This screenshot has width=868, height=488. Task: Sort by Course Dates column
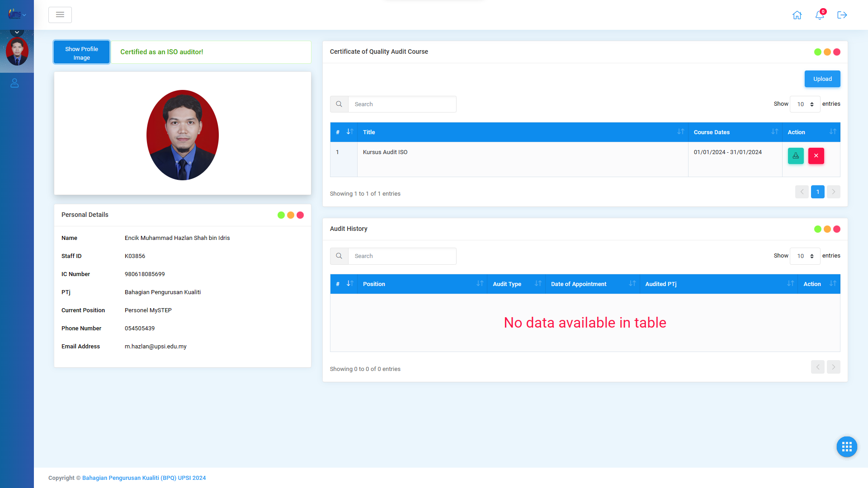click(x=735, y=132)
